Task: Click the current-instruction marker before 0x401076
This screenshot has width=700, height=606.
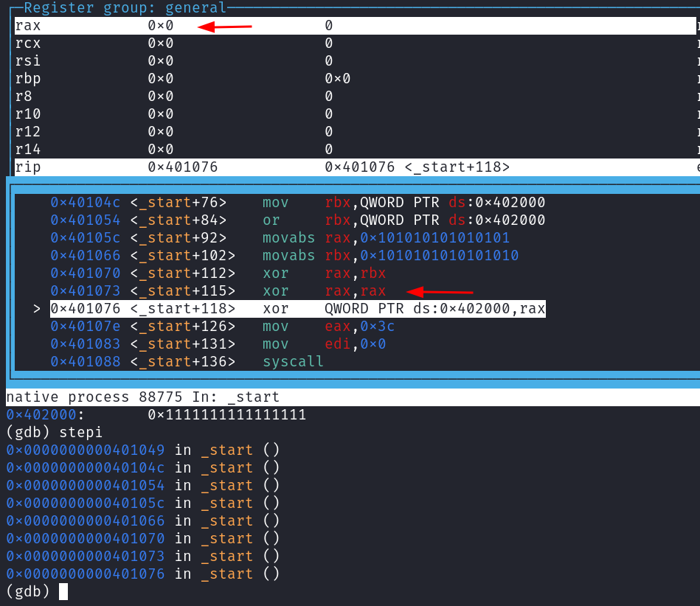Action: tap(37, 309)
